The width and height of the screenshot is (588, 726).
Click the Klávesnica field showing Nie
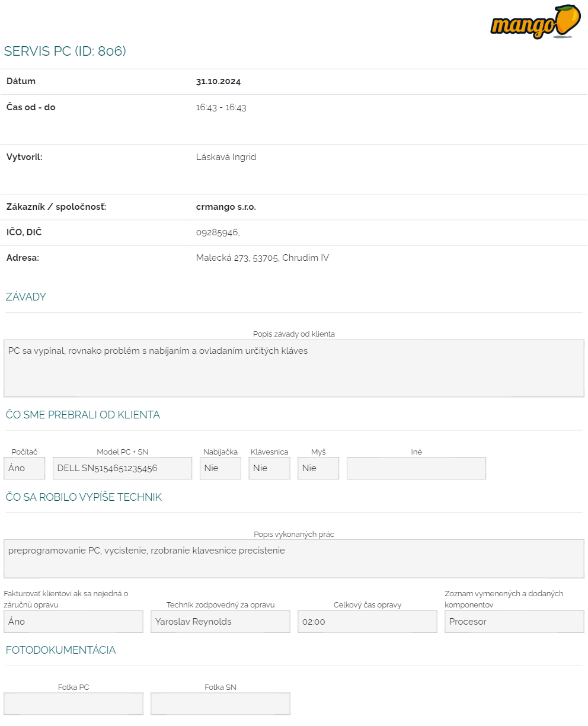coord(269,468)
